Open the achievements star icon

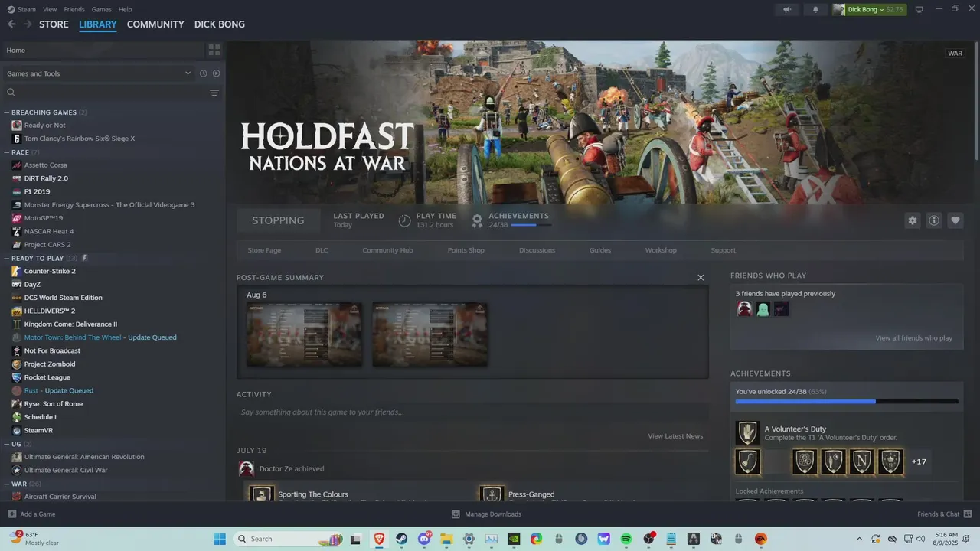coord(477,220)
